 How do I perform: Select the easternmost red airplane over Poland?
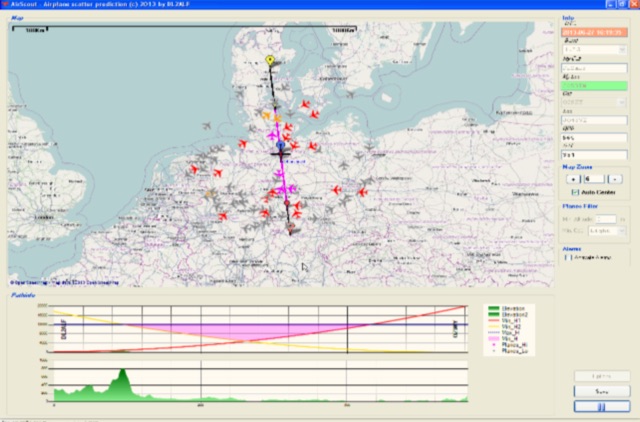click(362, 192)
